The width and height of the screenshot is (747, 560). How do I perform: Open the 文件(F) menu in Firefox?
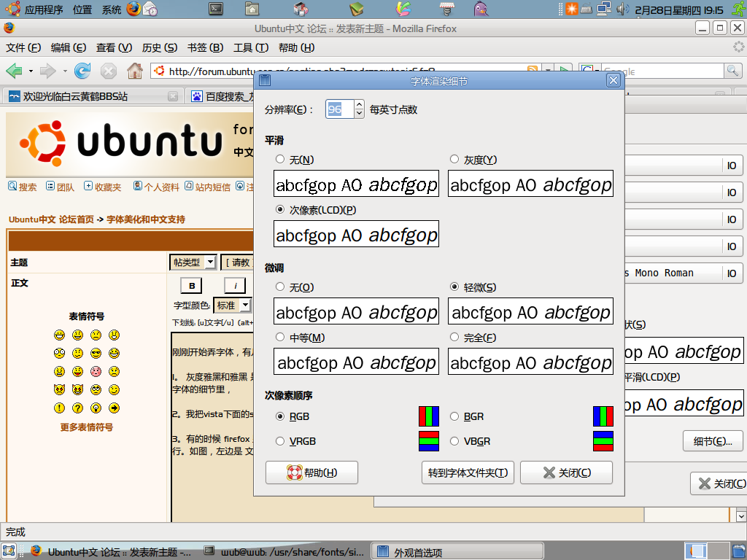(23, 47)
